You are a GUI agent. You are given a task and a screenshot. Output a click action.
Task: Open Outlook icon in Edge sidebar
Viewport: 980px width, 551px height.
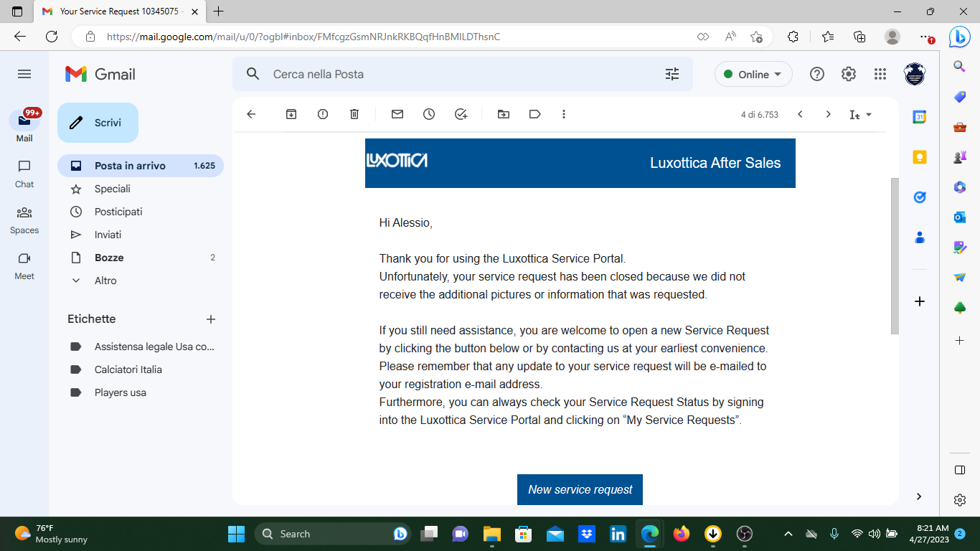(959, 217)
